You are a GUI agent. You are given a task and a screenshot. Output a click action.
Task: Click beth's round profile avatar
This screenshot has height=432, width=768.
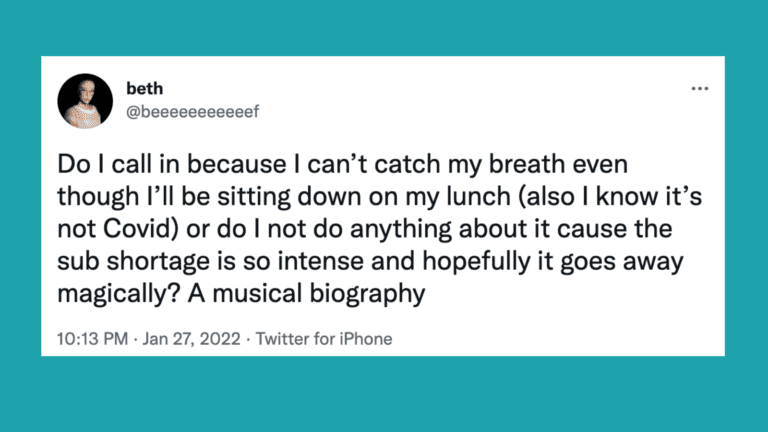(82, 101)
